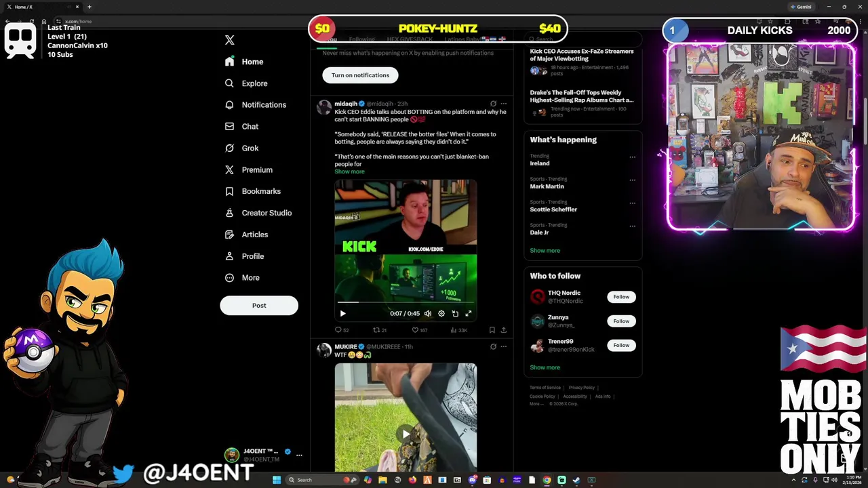The height and width of the screenshot is (488, 868).
Task: Open Kick CEO Accuses Ex-FaZe Streamers news
Action: 582,55
